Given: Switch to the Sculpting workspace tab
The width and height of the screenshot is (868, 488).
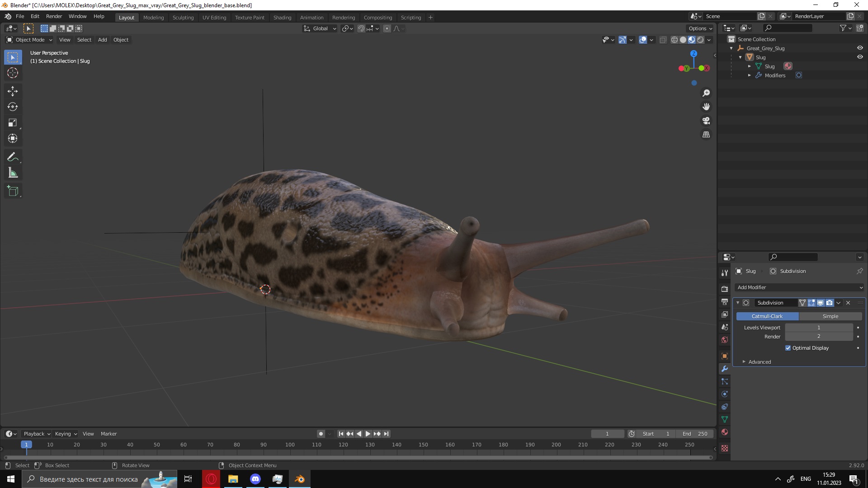Looking at the screenshot, I should (x=183, y=18).
